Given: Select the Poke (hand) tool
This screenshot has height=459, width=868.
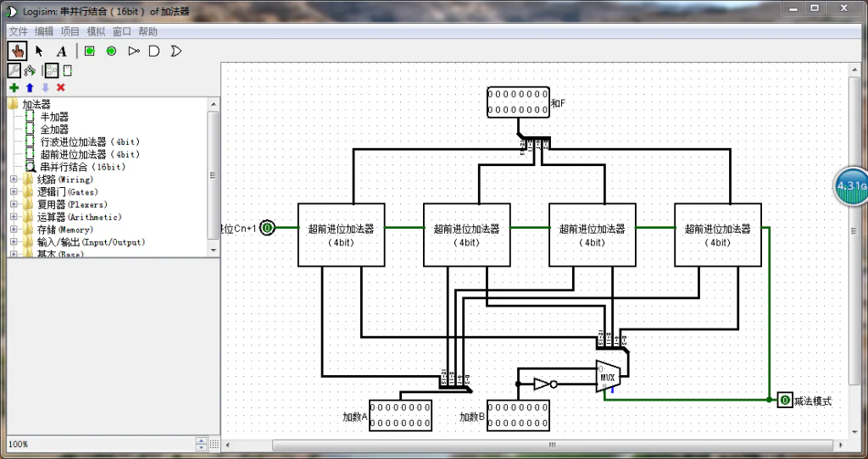Looking at the screenshot, I should 17,51.
